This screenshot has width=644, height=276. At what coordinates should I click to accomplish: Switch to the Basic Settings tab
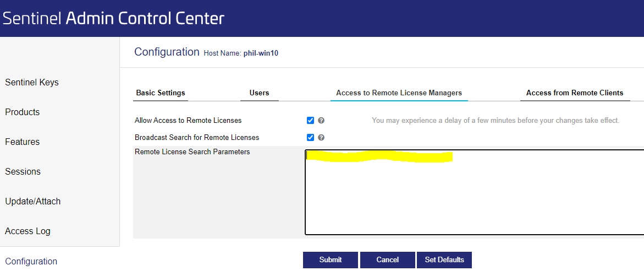tap(161, 93)
